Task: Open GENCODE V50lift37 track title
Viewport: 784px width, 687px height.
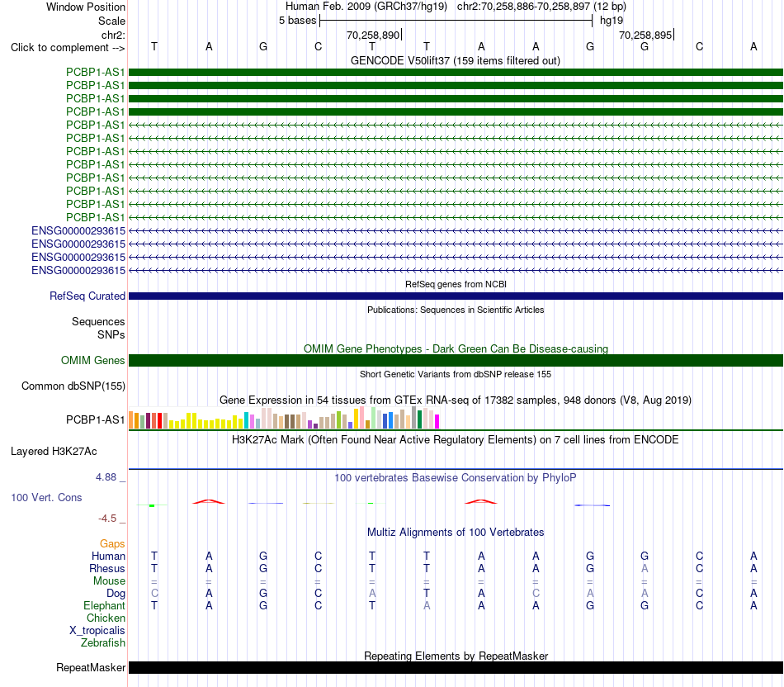Action: point(456,60)
